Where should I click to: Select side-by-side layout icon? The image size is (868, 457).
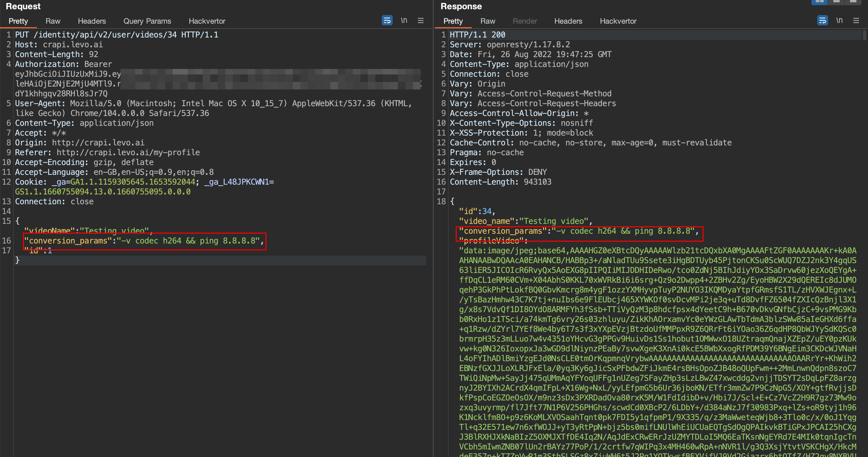click(819, 2)
